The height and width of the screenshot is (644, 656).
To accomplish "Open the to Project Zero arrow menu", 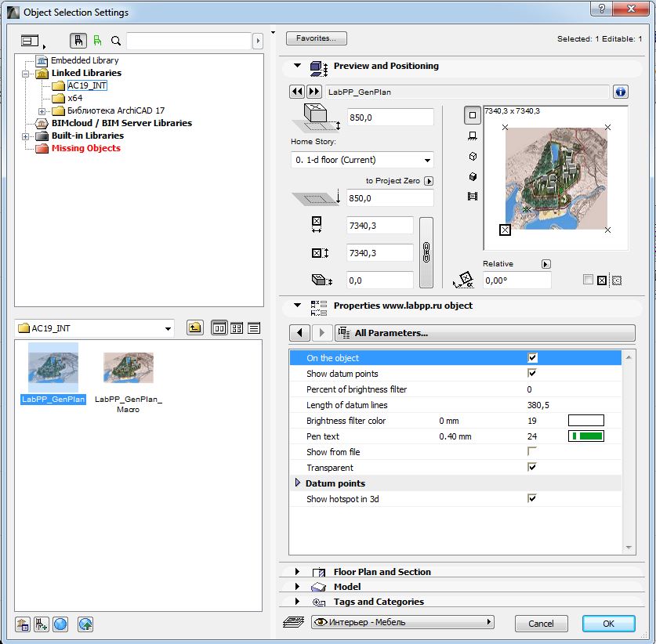I will point(429,181).
